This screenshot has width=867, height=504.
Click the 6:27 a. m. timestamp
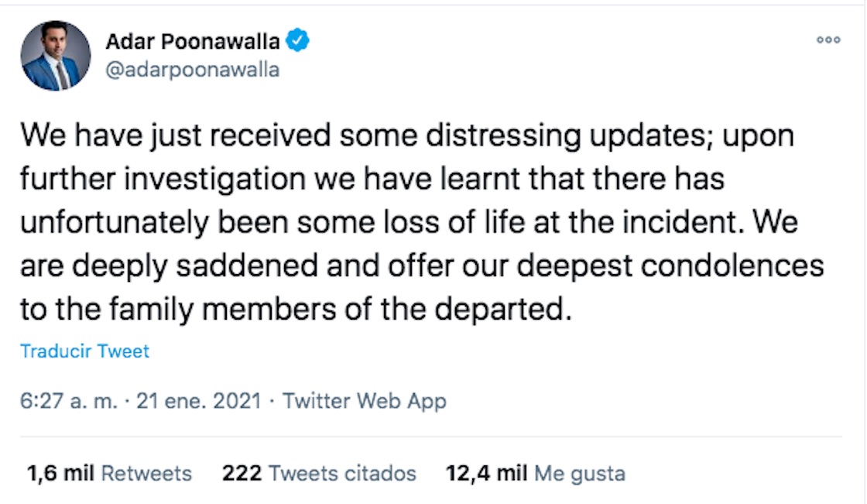click(70, 401)
